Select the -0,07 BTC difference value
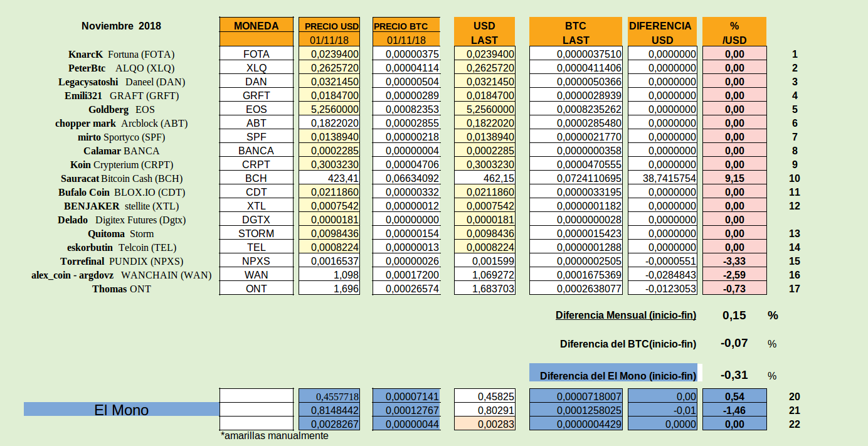The width and height of the screenshot is (868, 446). 734,343
